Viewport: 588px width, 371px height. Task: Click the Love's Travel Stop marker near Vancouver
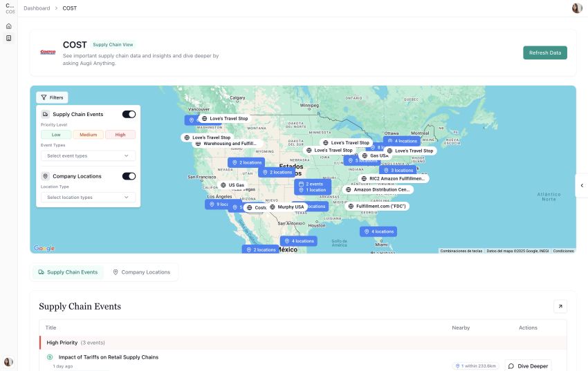225,119
